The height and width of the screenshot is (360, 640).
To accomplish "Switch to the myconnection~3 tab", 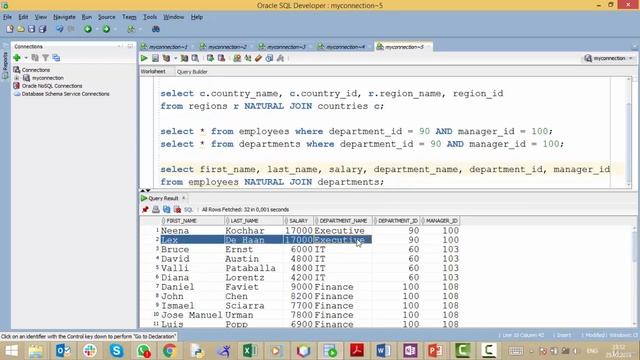I will (x=286, y=47).
